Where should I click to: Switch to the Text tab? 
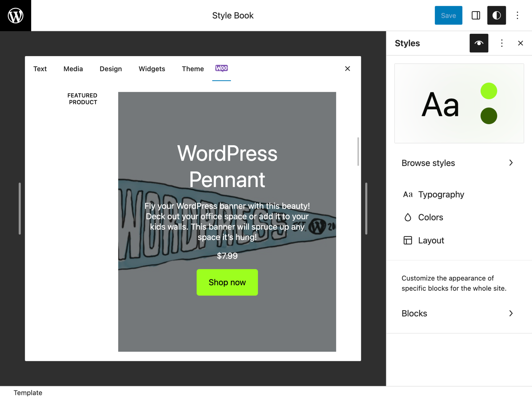40,69
